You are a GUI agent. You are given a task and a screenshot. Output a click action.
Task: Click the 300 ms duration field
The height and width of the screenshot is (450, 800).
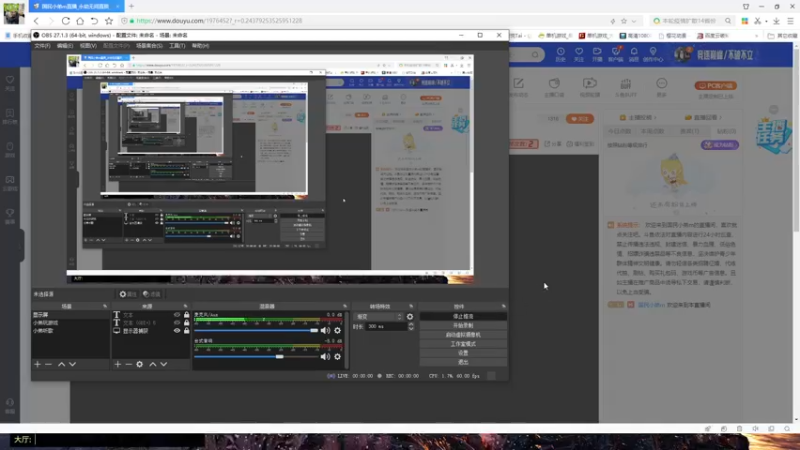pyautogui.click(x=386, y=327)
